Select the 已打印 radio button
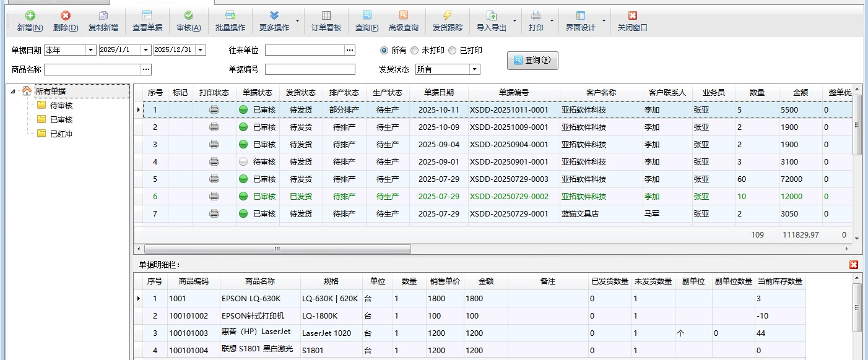 453,51
